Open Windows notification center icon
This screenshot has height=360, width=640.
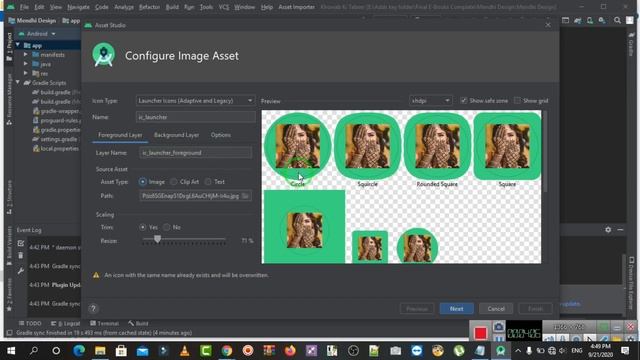click(x=625, y=351)
